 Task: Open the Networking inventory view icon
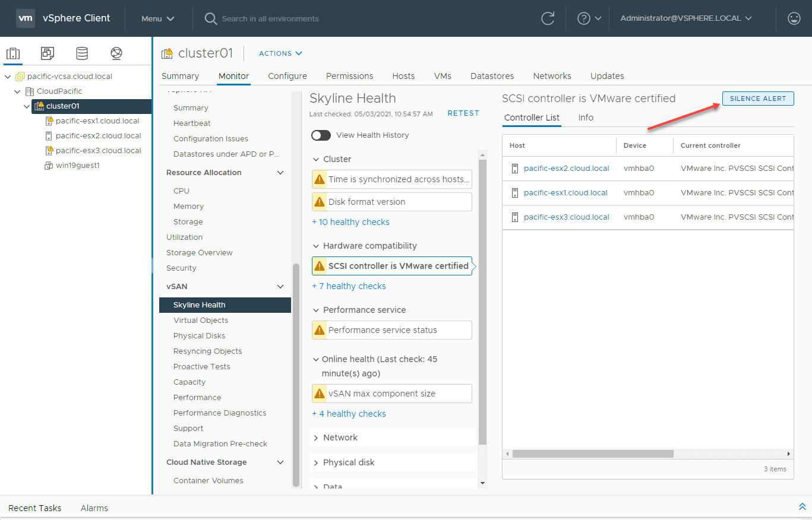116,53
